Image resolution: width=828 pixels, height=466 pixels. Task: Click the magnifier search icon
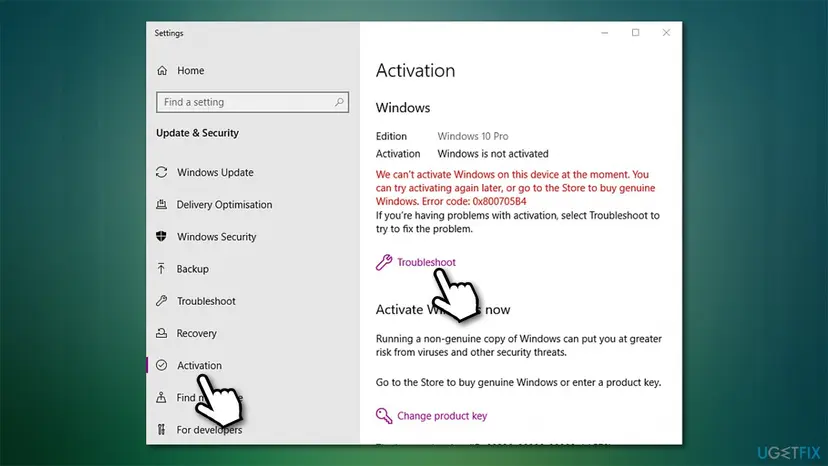pyautogui.click(x=339, y=101)
